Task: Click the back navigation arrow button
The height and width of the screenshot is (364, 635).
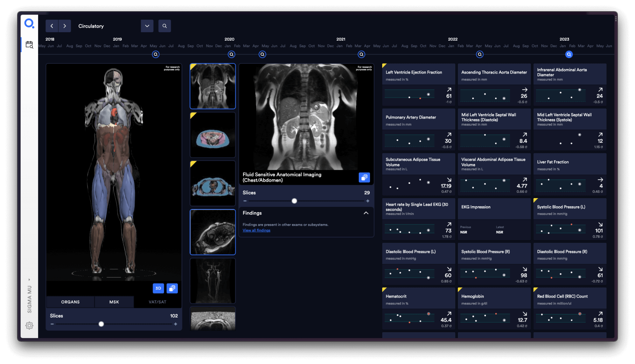Action: pos(52,26)
